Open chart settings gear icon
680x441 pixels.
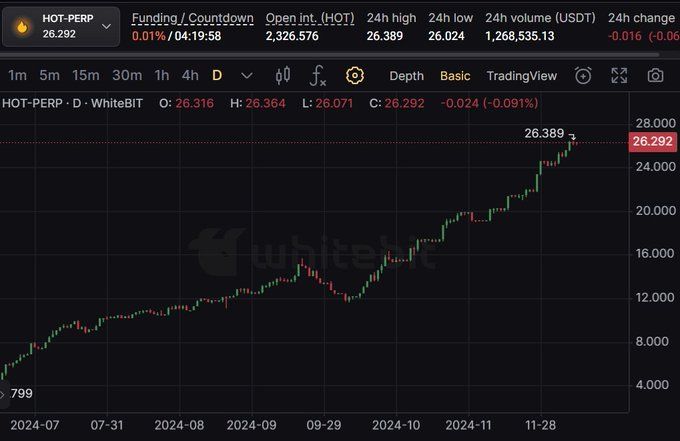coord(354,75)
